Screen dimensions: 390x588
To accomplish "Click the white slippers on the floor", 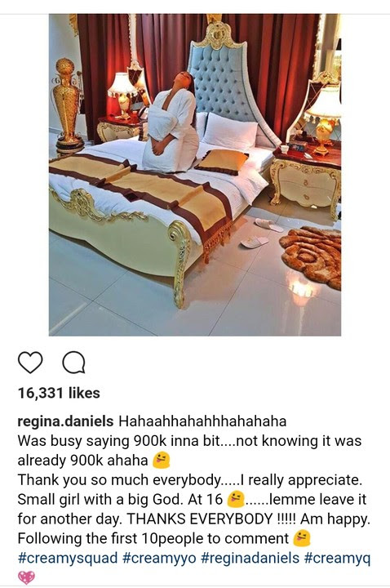I will (261, 234).
